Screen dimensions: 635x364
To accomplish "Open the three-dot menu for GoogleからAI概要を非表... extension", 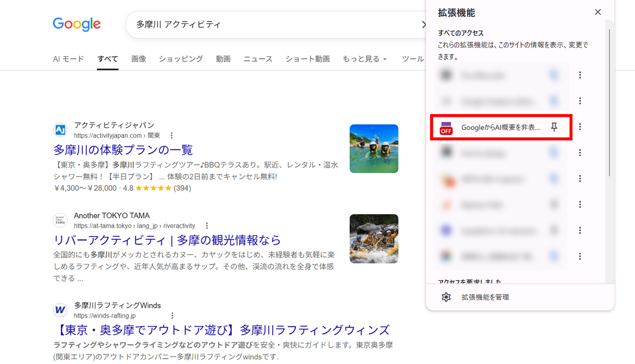I will (x=580, y=127).
